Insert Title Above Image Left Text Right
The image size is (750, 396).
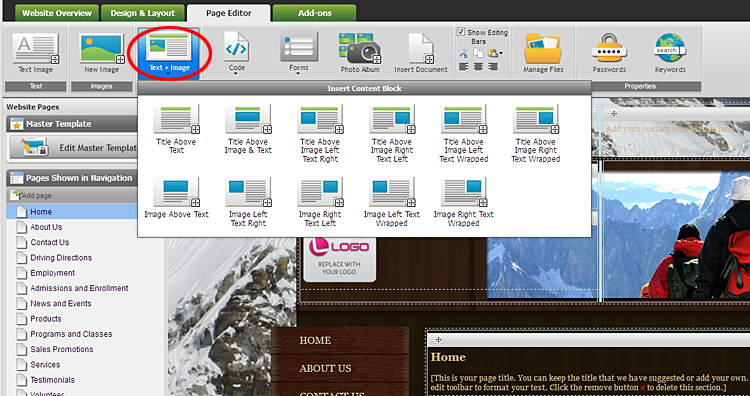(320, 133)
